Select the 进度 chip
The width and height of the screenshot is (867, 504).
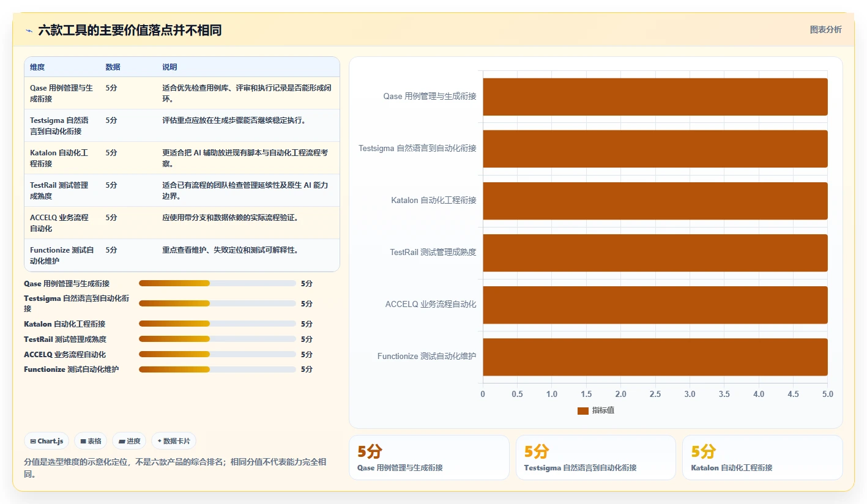click(129, 441)
